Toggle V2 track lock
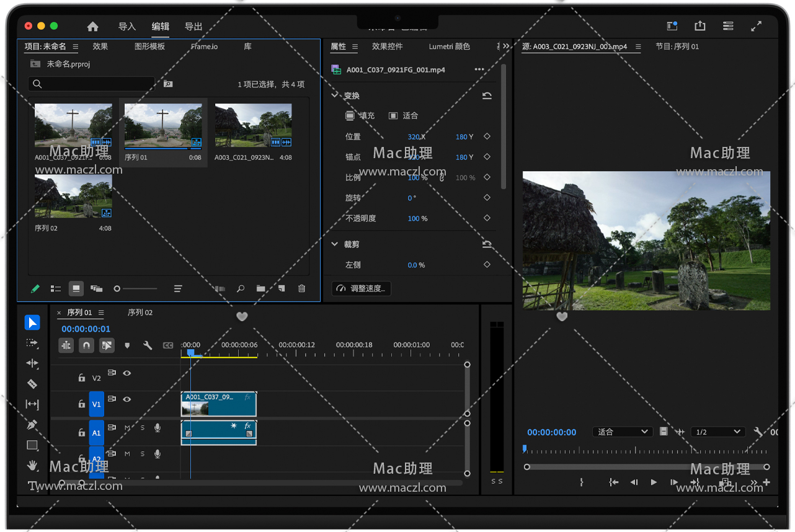The width and height of the screenshot is (795, 532). click(x=81, y=378)
